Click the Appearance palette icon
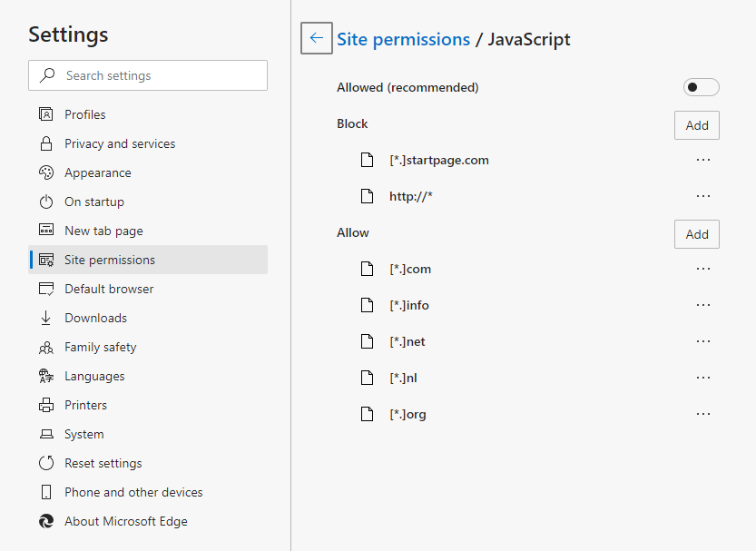The height and width of the screenshot is (551, 756). pos(46,172)
